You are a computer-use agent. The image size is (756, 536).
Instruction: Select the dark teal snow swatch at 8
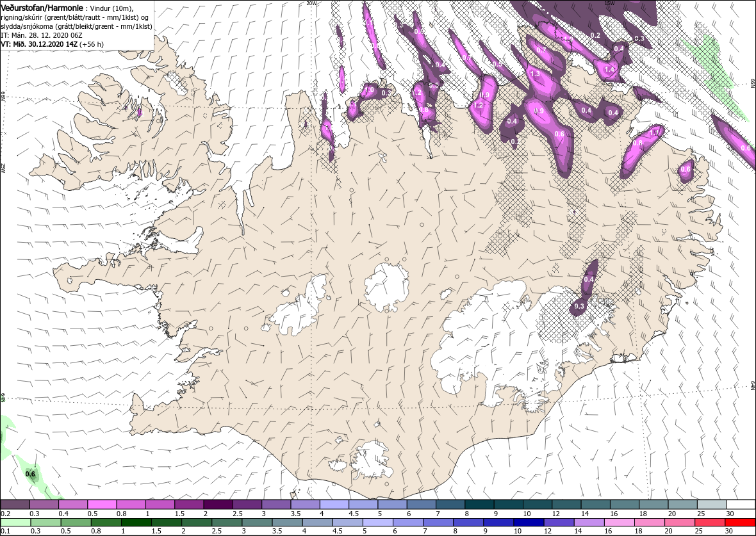(479, 505)
